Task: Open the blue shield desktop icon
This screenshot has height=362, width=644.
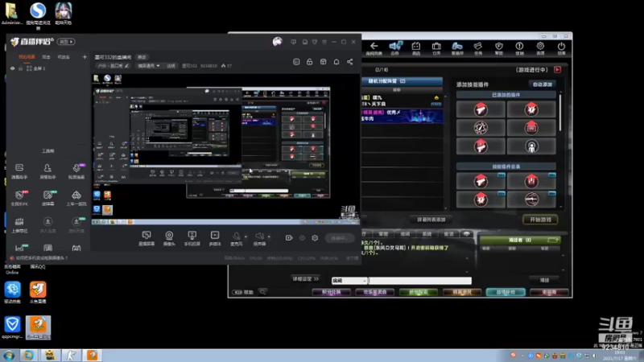Action: pos(12,327)
